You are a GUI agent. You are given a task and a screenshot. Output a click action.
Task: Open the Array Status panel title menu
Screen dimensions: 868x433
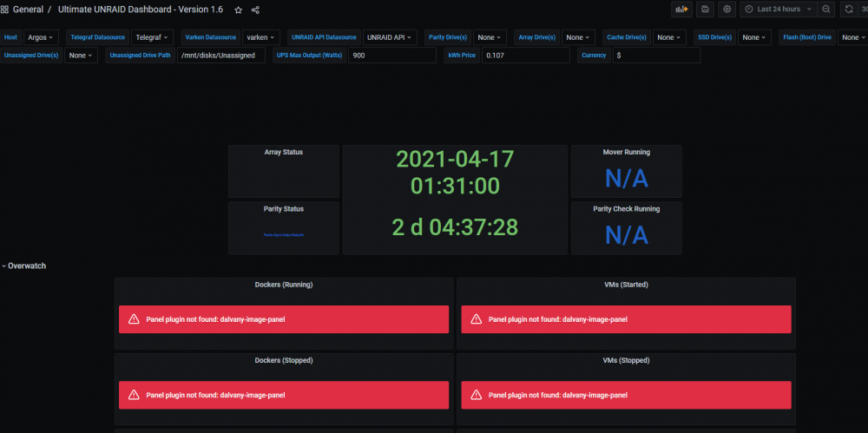(284, 152)
